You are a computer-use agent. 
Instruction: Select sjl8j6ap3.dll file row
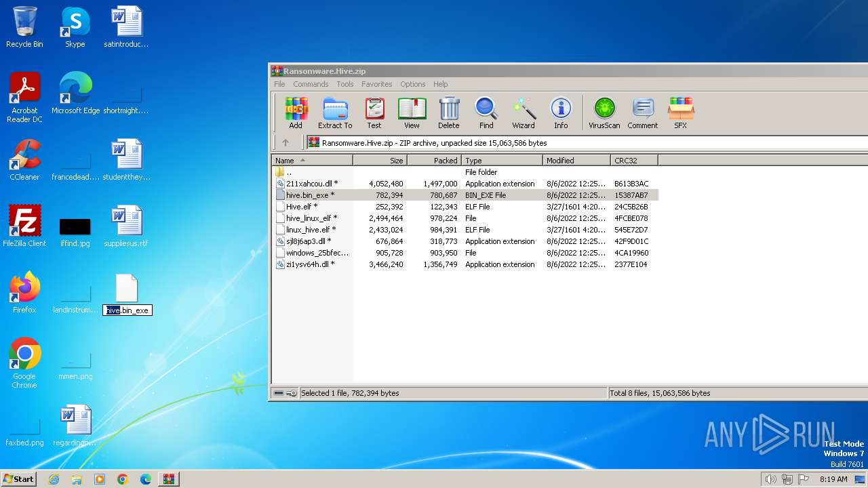(465, 241)
